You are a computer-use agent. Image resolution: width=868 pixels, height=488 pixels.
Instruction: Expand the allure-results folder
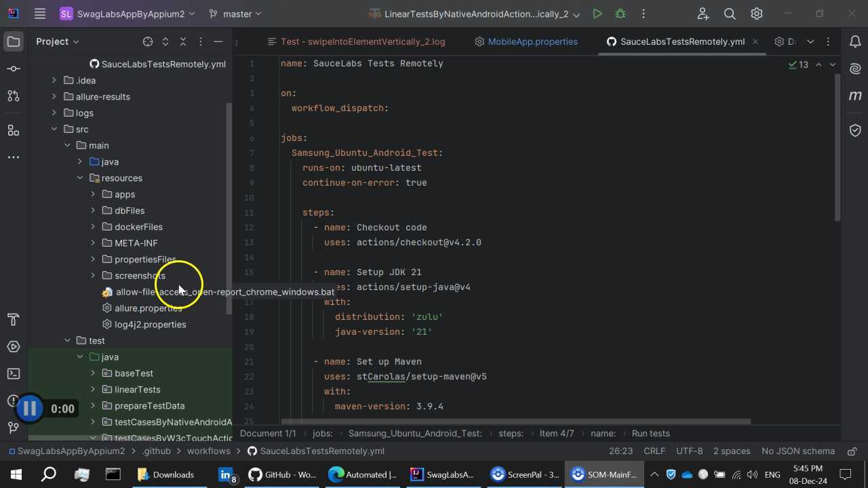(54, 96)
